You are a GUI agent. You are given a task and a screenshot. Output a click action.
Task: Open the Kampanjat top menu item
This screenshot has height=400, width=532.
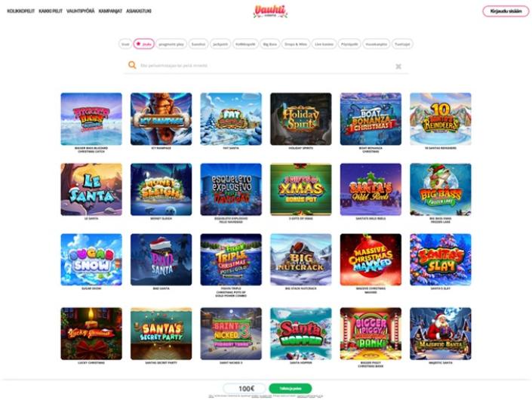click(110, 11)
